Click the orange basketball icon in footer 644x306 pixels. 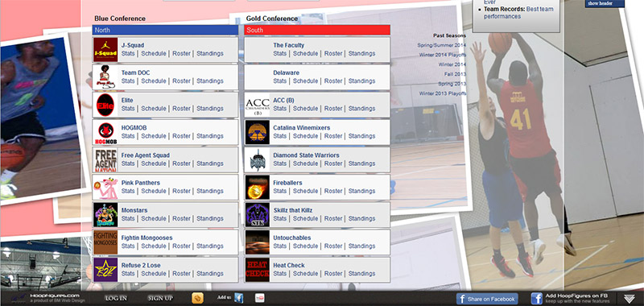(x=197, y=298)
